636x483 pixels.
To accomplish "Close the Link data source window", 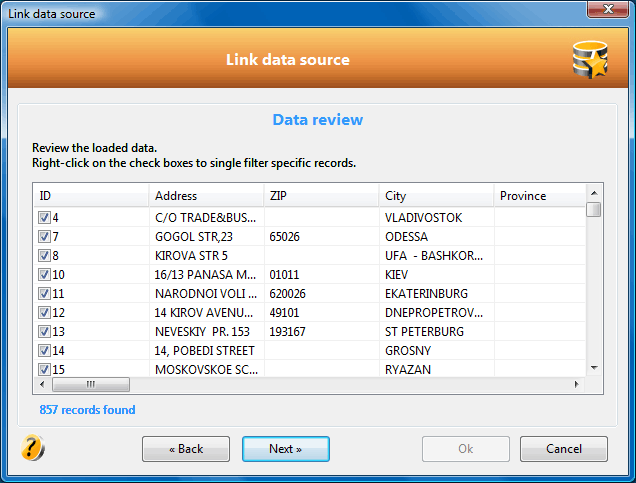I will [x=608, y=9].
